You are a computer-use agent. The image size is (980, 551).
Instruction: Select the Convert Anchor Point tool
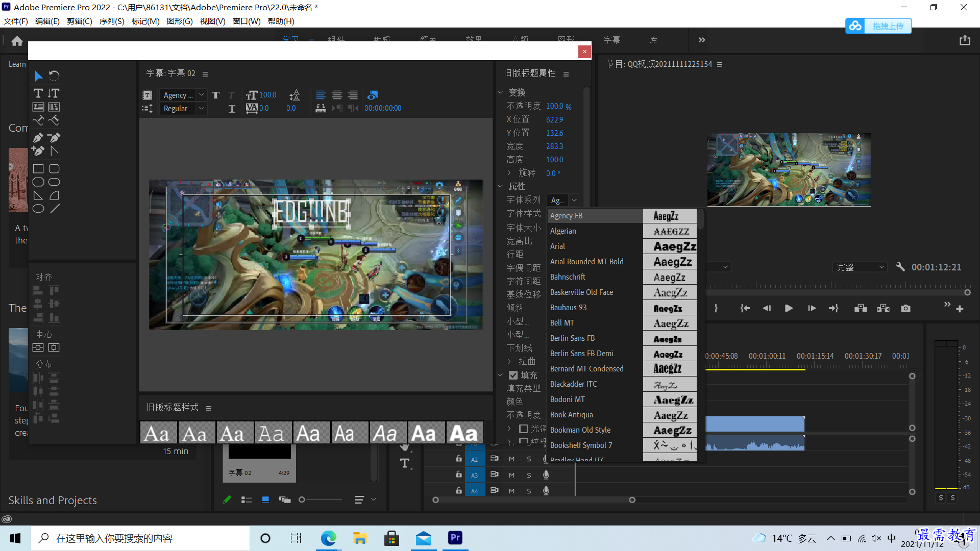coord(54,151)
